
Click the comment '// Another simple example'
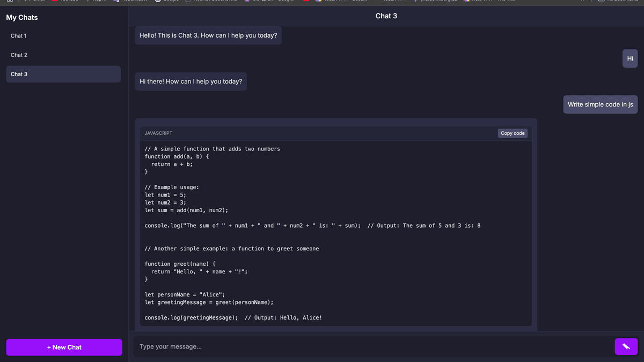(x=232, y=249)
